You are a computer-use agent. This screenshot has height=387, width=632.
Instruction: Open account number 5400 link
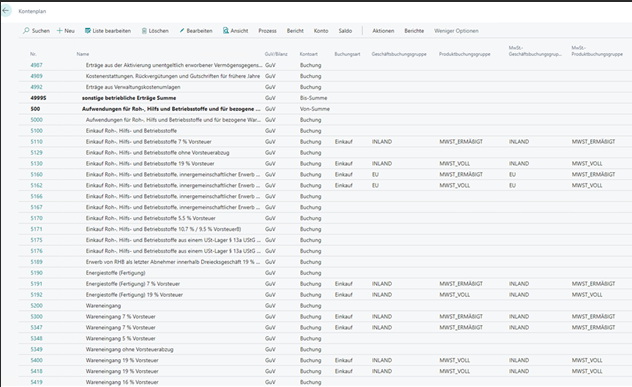pyautogui.click(x=36, y=360)
